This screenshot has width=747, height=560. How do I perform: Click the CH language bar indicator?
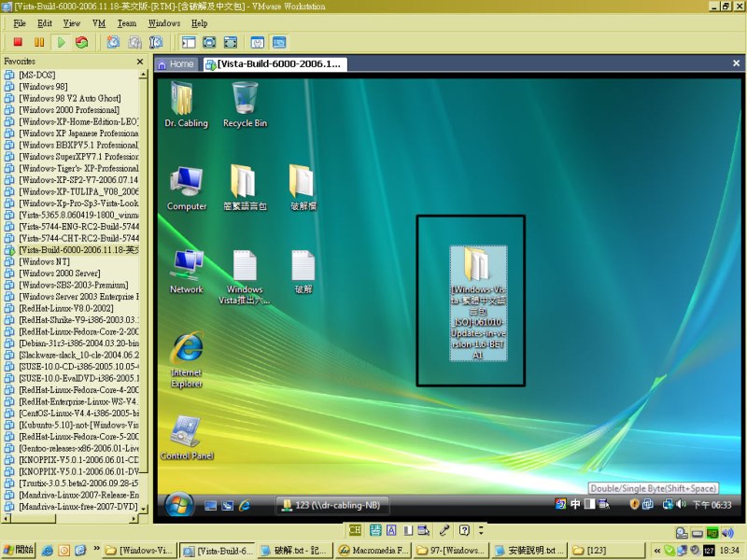pos(355,530)
